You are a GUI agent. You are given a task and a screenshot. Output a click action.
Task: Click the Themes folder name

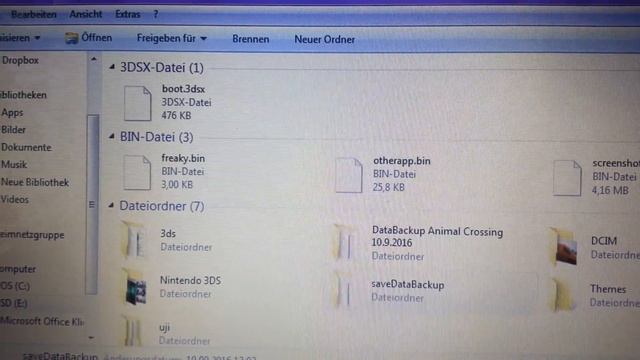click(x=608, y=289)
